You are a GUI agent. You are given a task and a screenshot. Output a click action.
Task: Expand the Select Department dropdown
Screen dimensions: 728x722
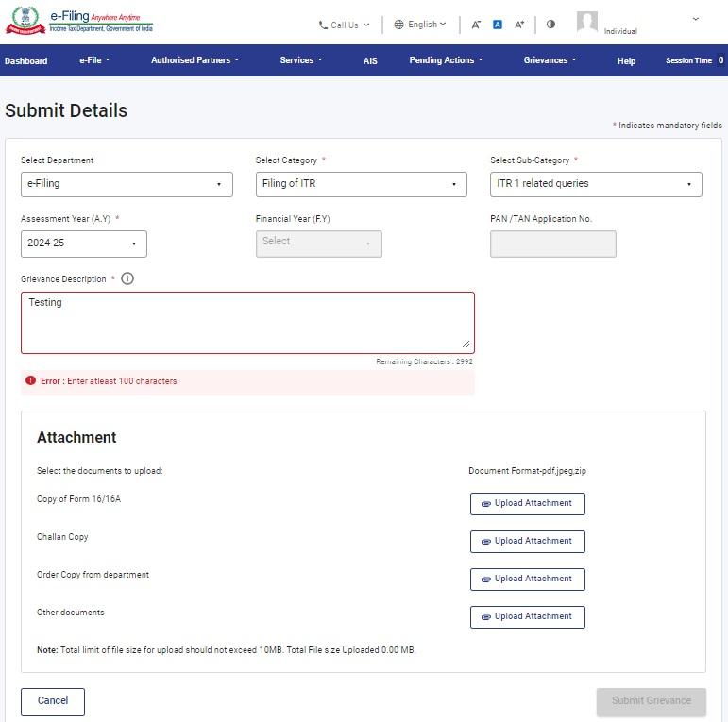point(127,184)
